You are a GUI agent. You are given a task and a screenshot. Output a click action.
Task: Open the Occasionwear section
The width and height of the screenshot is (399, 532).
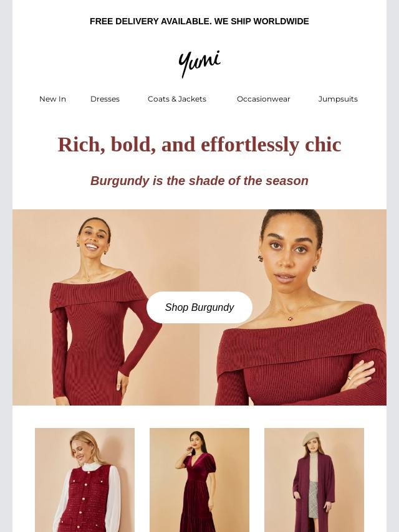264,99
